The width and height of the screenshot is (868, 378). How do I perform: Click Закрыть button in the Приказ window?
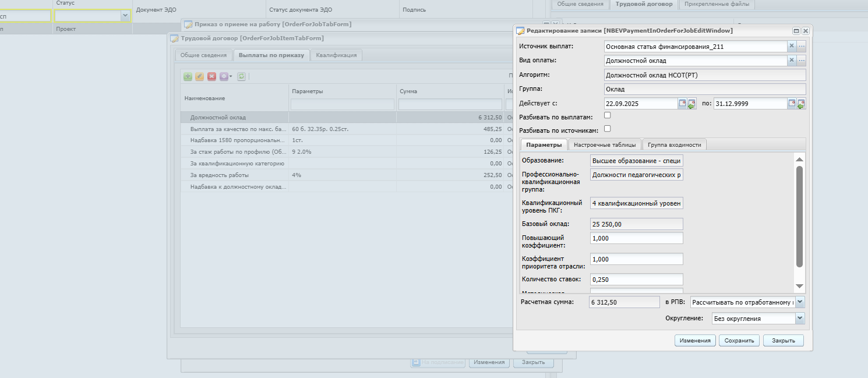pos(533,362)
